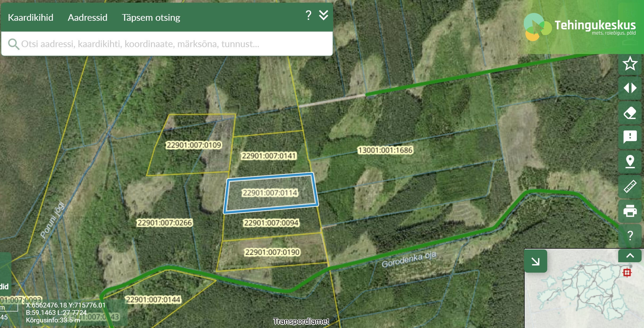Image resolution: width=644 pixels, height=328 pixels.
Task: Select the ruler measurement tool
Action: click(630, 186)
